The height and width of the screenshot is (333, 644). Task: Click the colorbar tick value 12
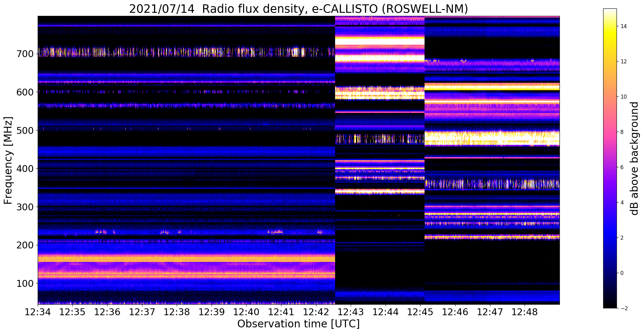624,61
